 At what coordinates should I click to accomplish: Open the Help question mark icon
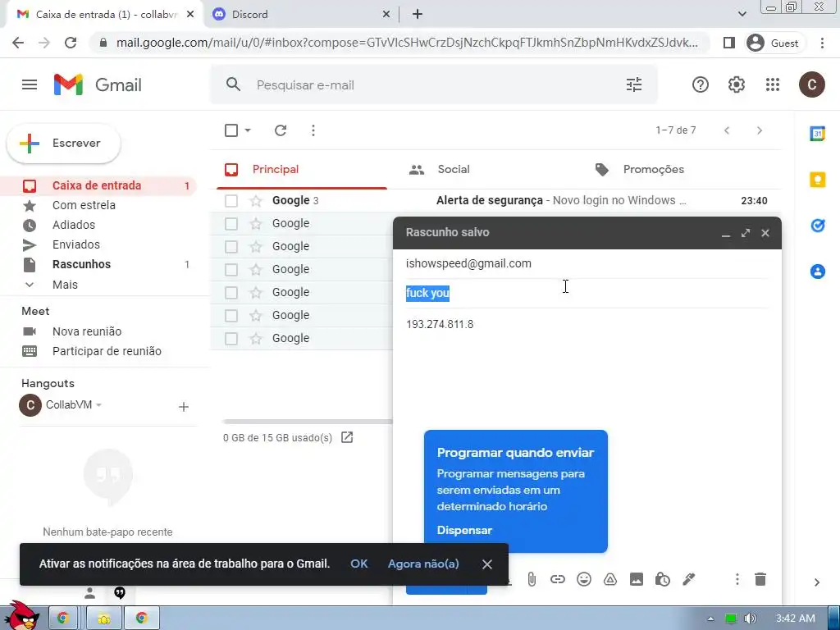(701, 84)
